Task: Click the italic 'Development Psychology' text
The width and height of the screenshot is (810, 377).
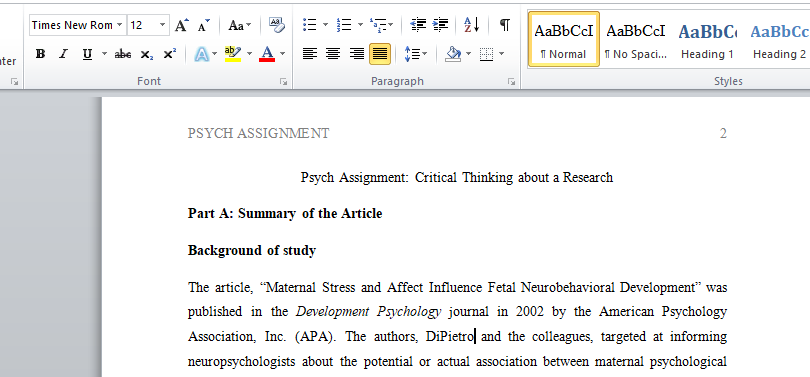Action: pyautogui.click(x=368, y=312)
